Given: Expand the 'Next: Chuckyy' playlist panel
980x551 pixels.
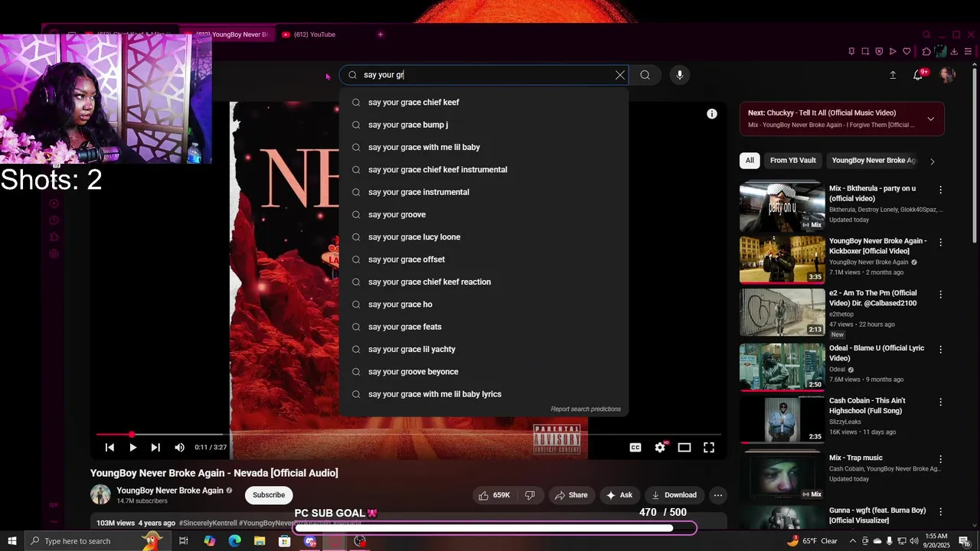Looking at the screenshot, I should (x=931, y=119).
